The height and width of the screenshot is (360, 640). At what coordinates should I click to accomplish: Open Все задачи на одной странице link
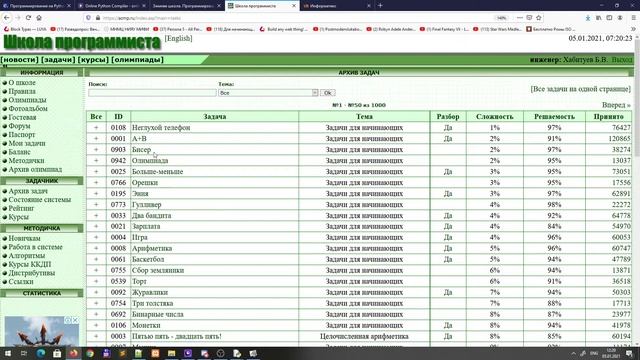580,89
